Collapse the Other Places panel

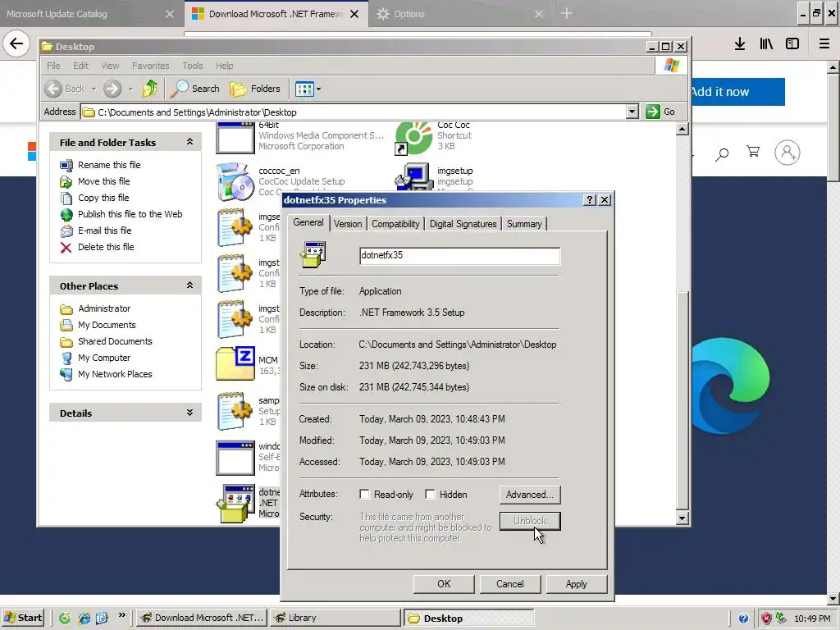189,285
